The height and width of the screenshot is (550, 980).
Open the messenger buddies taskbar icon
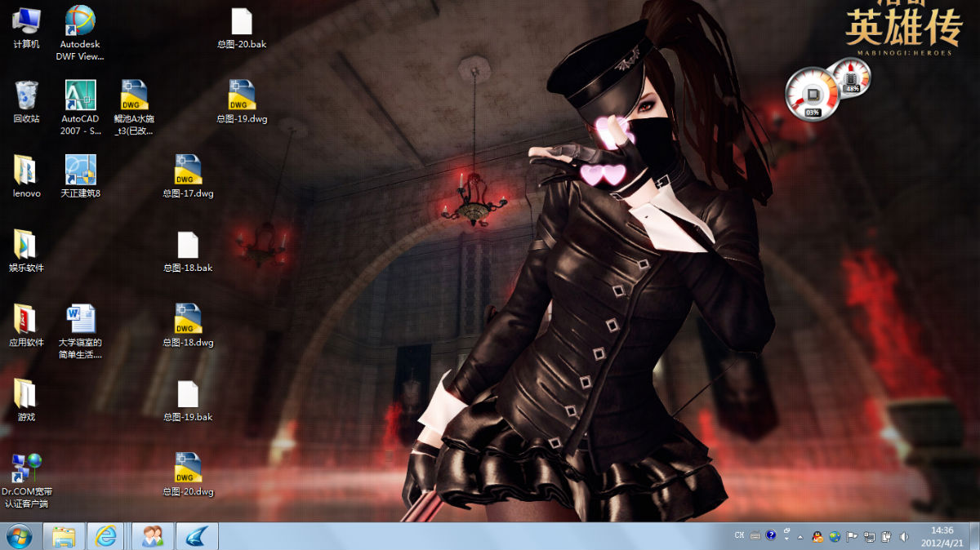(153, 536)
